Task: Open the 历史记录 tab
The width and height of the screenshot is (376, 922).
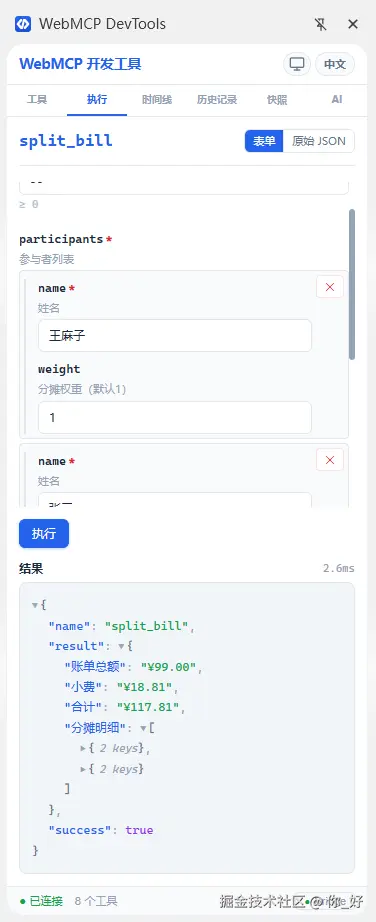Action: 217,99
